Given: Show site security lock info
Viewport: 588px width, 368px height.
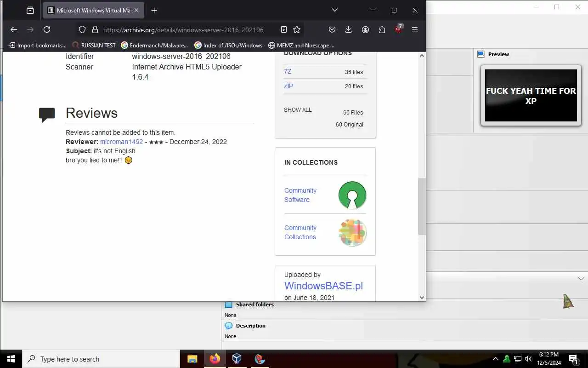Looking at the screenshot, I should [x=95, y=29].
